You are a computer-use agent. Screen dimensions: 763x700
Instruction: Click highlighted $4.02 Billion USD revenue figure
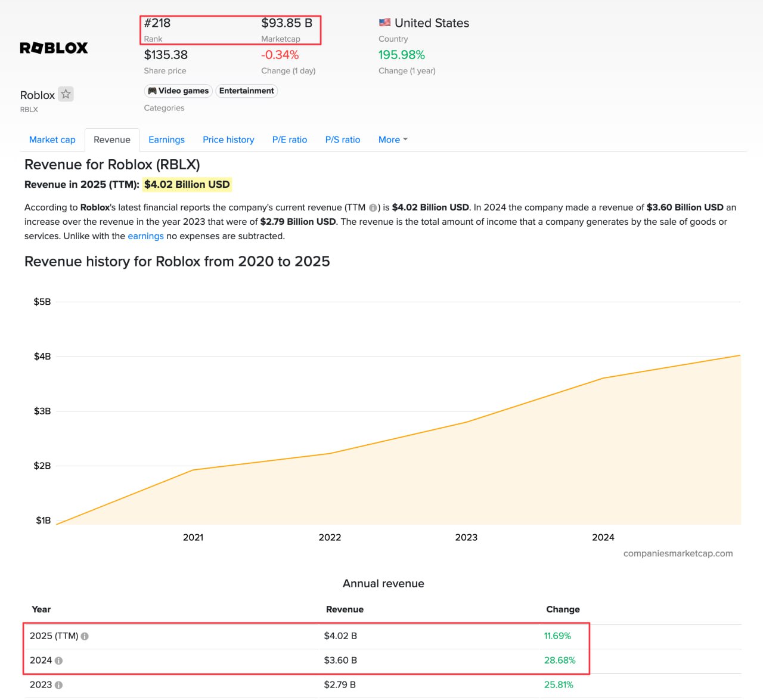[x=187, y=185]
